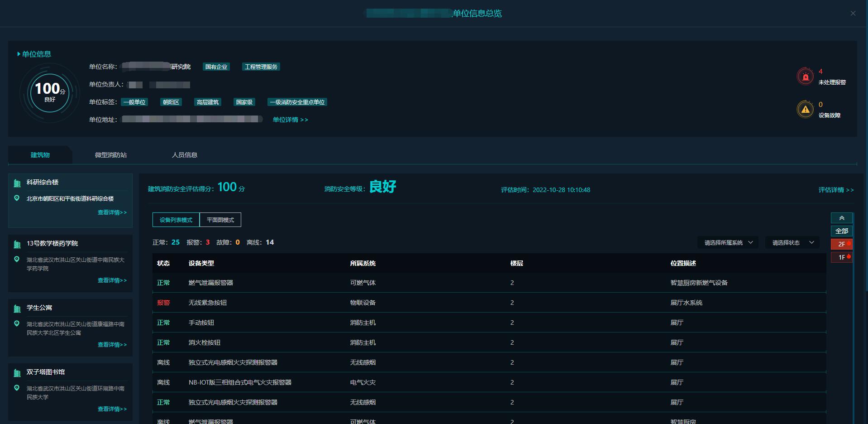This screenshot has width=868, height=424.
Task: Click the 报警 red status cell
Action: (163, 303)
